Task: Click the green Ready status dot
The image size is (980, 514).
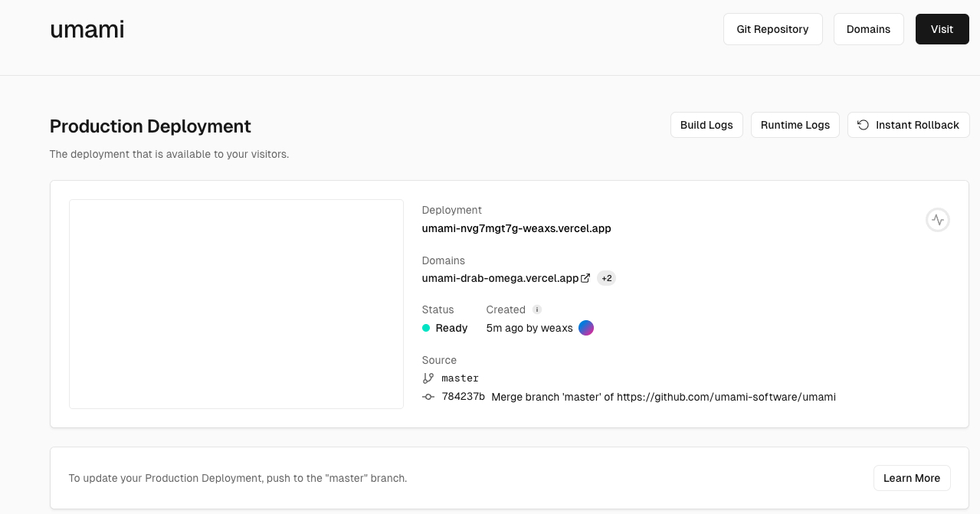Action: click(426, 328)
